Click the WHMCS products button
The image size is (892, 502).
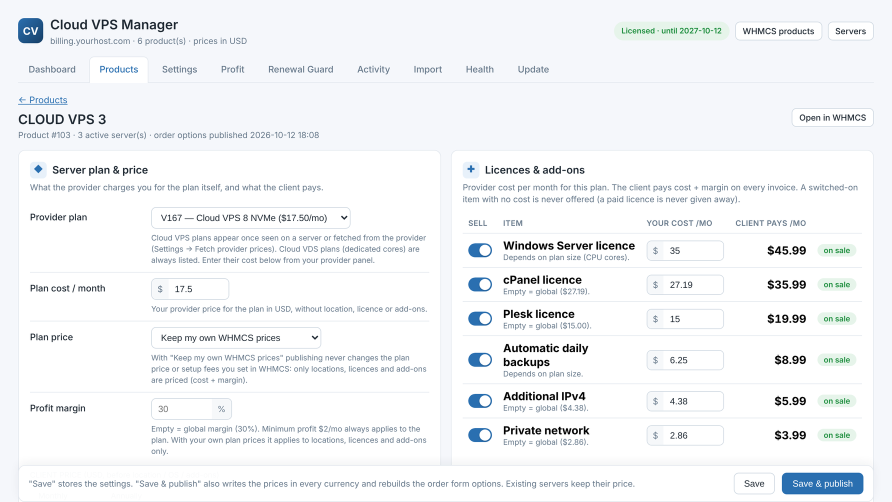778,31
